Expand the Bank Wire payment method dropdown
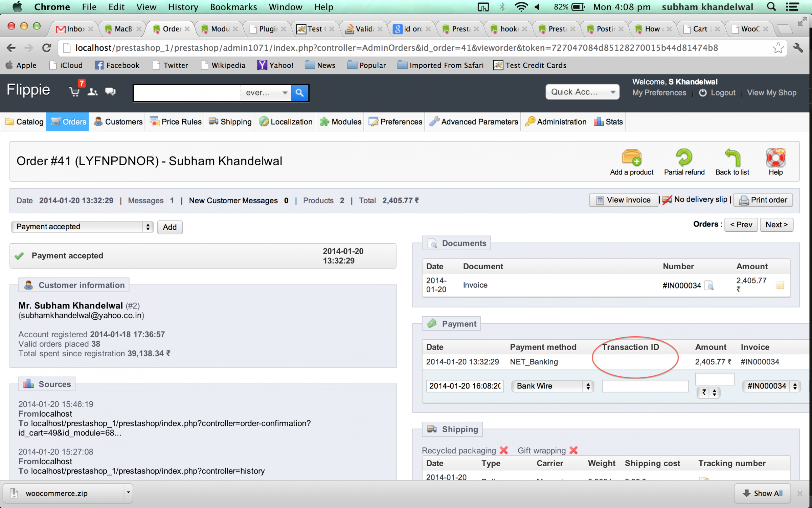 (x=552, y=386)
